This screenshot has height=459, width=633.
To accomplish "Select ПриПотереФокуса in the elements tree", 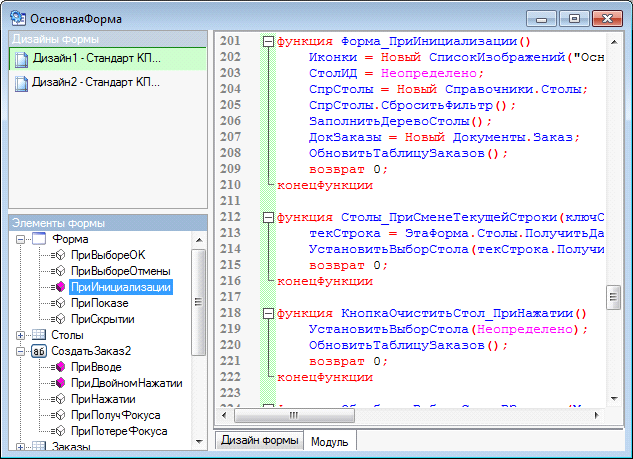I will (x=119, y=431).
